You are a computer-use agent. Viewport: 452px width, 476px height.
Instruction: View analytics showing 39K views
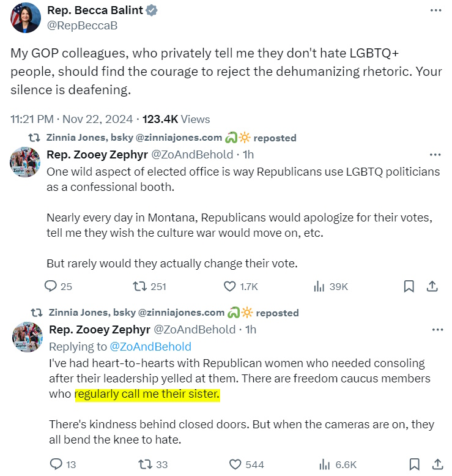(x=319, y=286)
